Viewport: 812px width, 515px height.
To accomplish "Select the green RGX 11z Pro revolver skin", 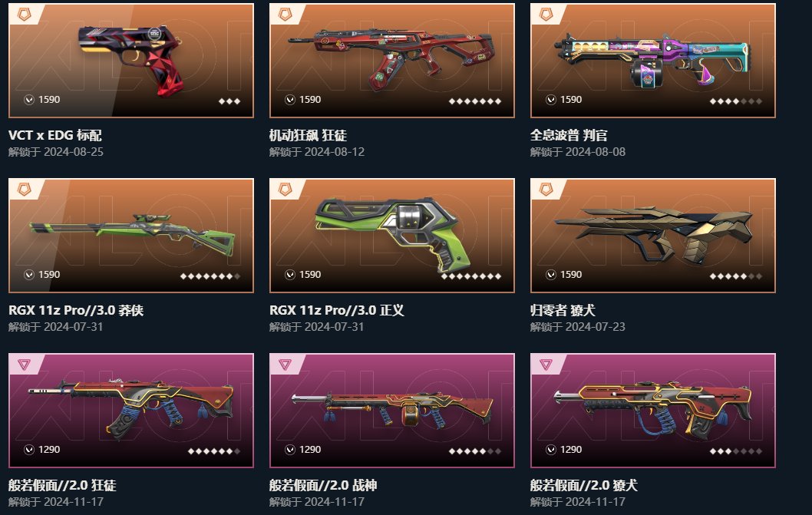I will pyautogui.click(x=392, y=236).
